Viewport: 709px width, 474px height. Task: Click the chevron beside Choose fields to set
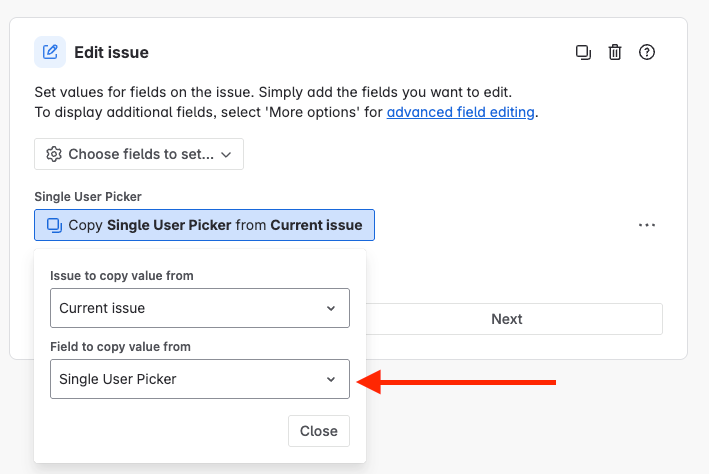point(226,155)
